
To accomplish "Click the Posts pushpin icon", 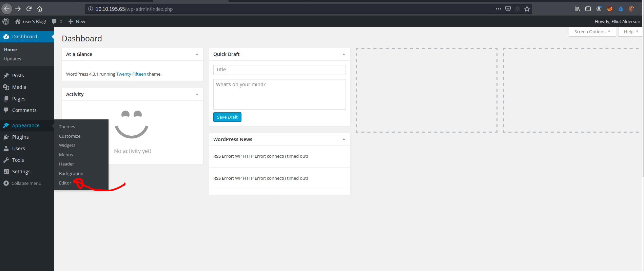I will click(6, 76).
